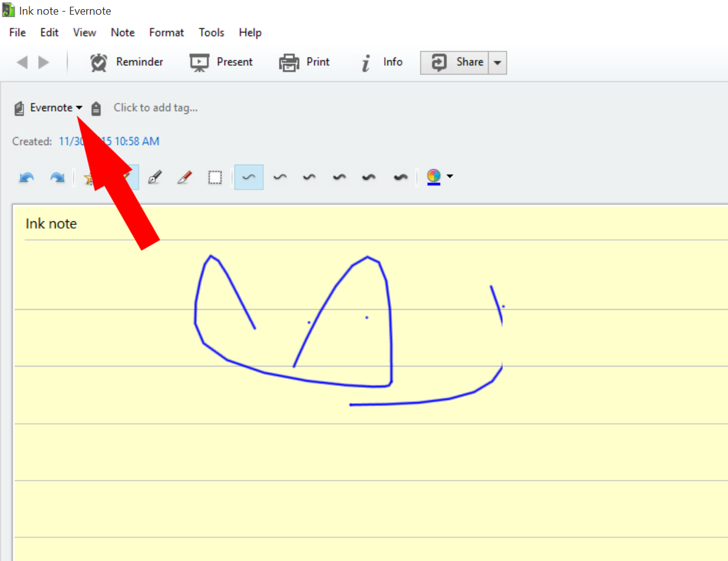Click the undo arrow in ink toolbar
The height and width of the screenshot is (561, 728).
[26, 177]
